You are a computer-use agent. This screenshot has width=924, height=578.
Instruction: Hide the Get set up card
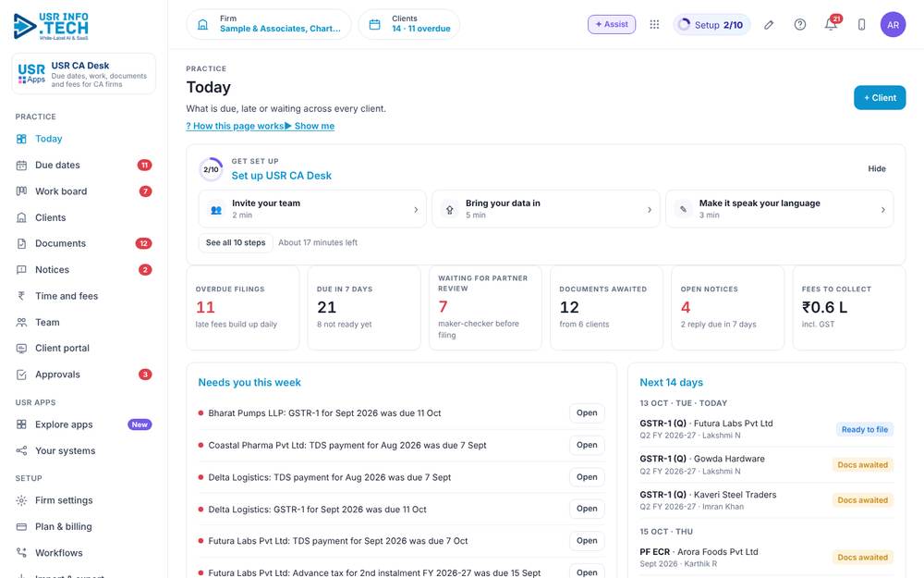[x=876, y=168]
